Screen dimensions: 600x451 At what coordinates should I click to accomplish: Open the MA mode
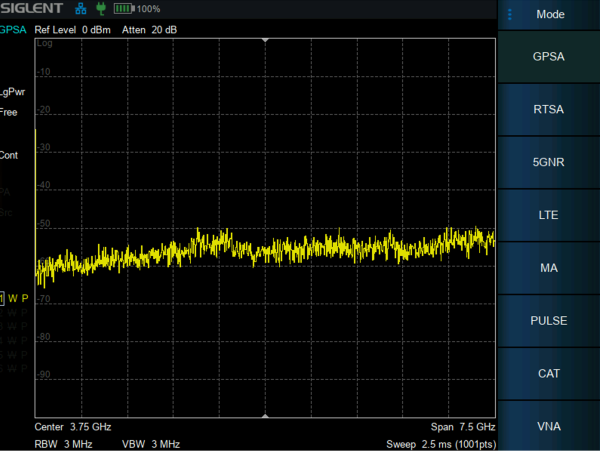549,268
